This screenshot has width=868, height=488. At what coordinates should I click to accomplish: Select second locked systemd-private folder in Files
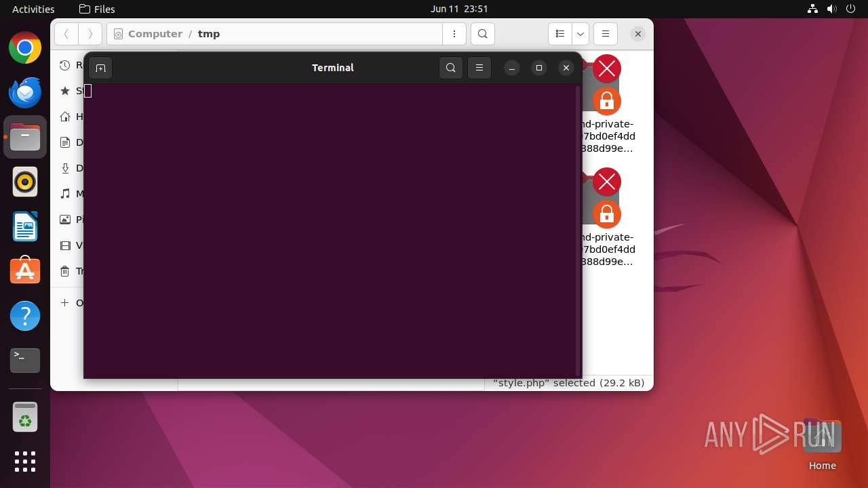point(608,219)
